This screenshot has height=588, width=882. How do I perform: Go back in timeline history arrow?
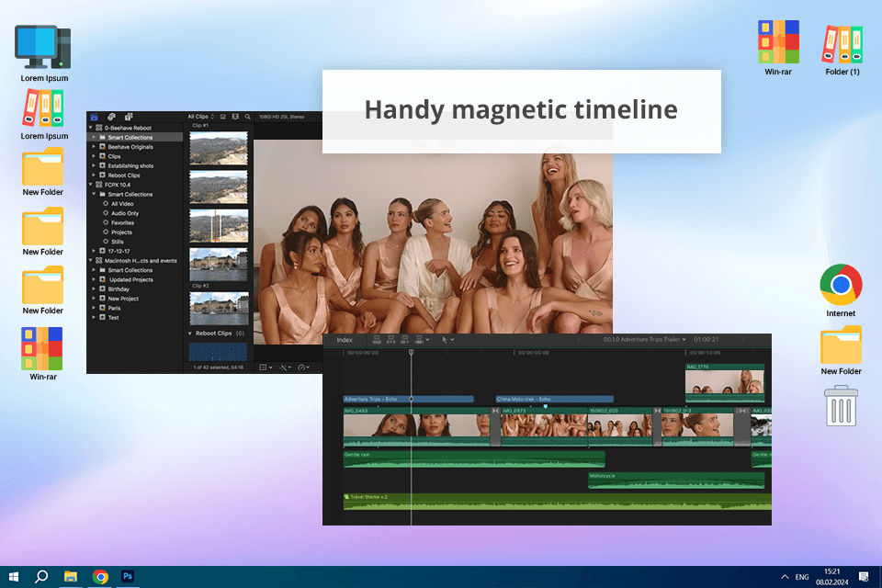tap(578, 340)
